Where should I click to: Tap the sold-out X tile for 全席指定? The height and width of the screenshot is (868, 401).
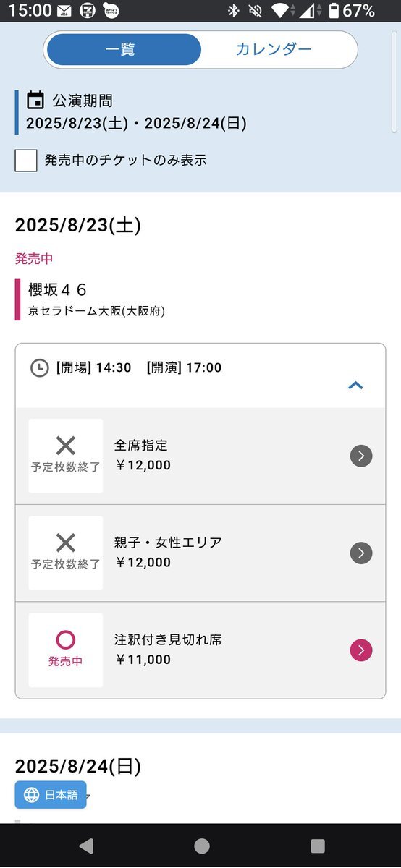66,456
